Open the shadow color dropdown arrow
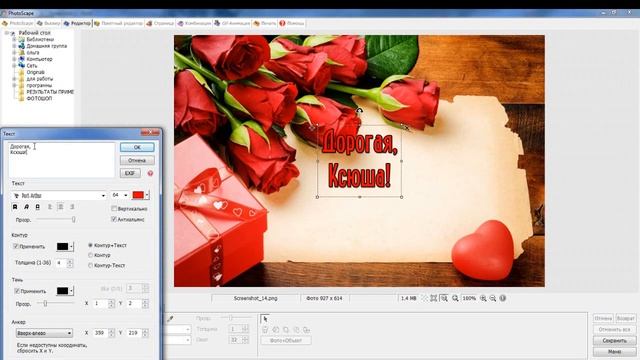The width and height of the screenshot is (640, 360). (71, 291)
